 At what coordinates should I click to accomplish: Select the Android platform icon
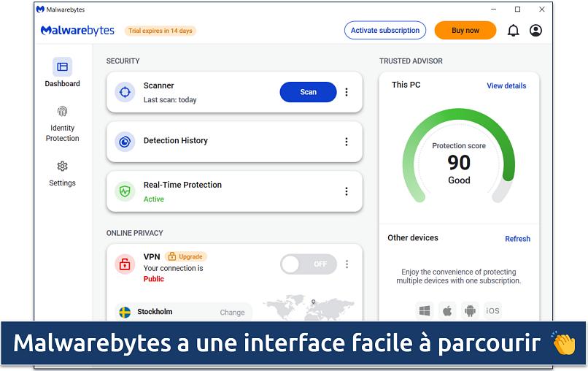pyautogui.click(x=470, y=310)
